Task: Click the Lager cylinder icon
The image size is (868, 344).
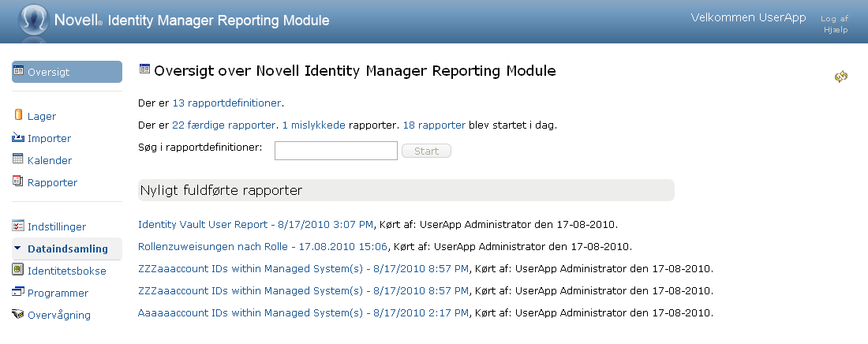Action: (19, 115)
